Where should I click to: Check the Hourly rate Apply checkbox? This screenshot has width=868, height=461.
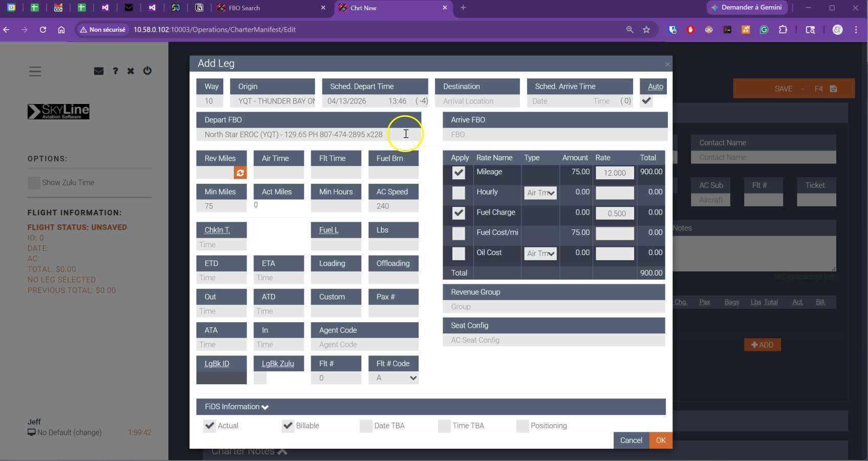pyautogui.click(x=459, y=193)
